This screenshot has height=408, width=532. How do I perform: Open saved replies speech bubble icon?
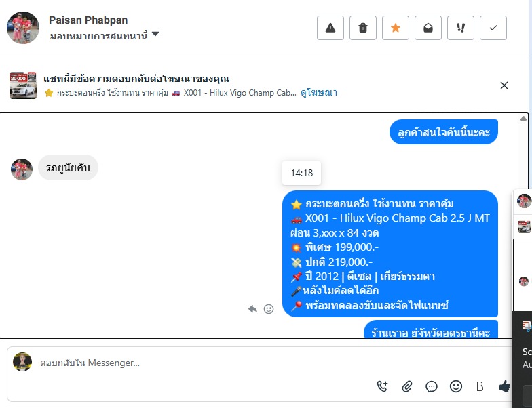(x=432, y=386)
